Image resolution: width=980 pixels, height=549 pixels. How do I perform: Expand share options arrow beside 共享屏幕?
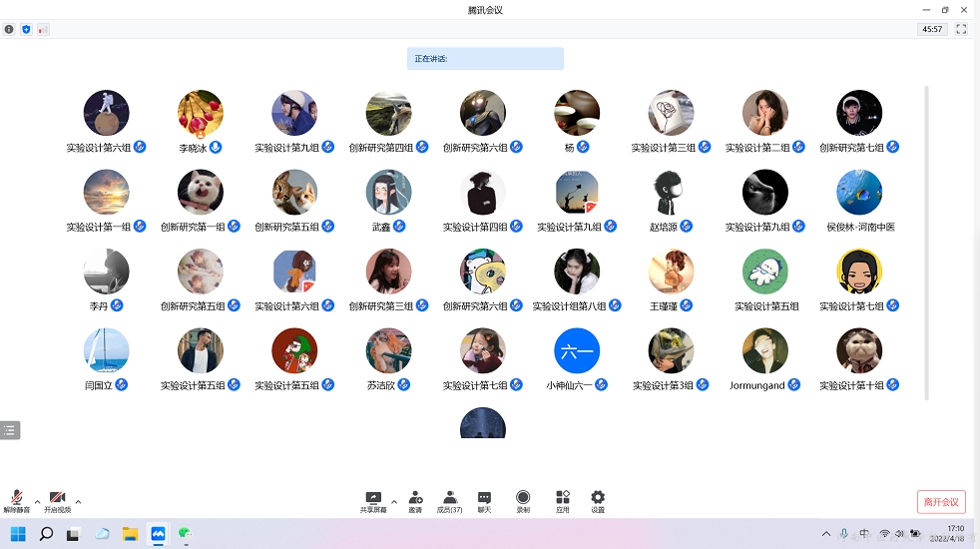pyautogui.click(x=394, y=501)
